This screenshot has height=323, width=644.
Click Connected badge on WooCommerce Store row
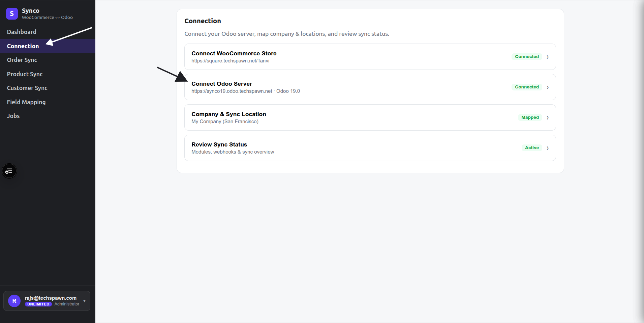click(527, 57)
